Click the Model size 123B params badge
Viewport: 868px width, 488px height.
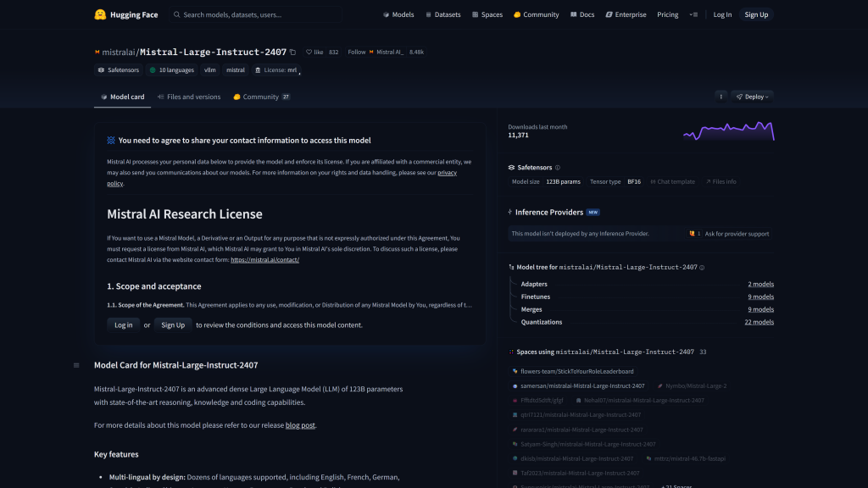[546, 181]
